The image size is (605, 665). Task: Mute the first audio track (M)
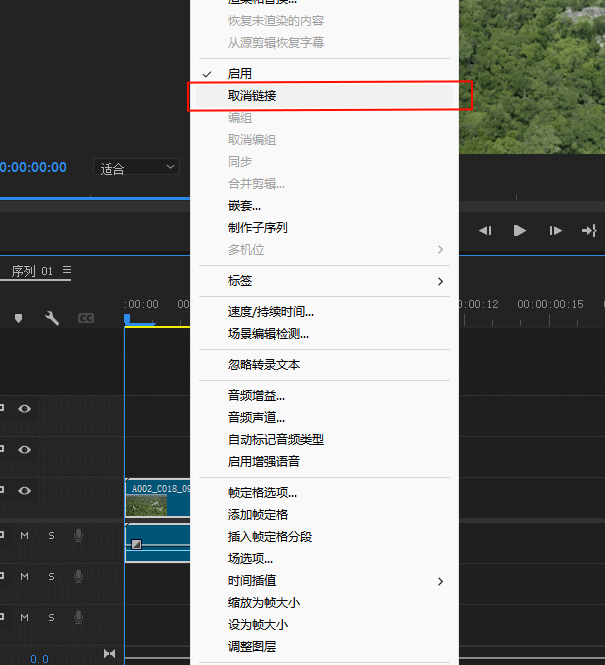point(25,536)
